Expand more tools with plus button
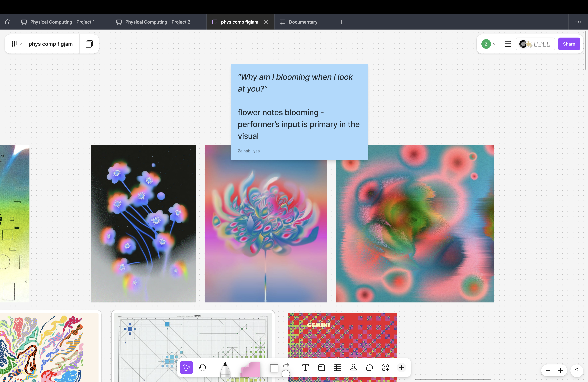 [x=401, y=368]
